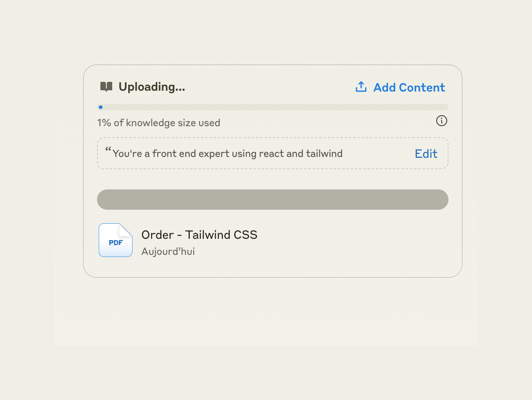Click the blue progress indicator dot

pyautogui.click(x=100, y=107)
